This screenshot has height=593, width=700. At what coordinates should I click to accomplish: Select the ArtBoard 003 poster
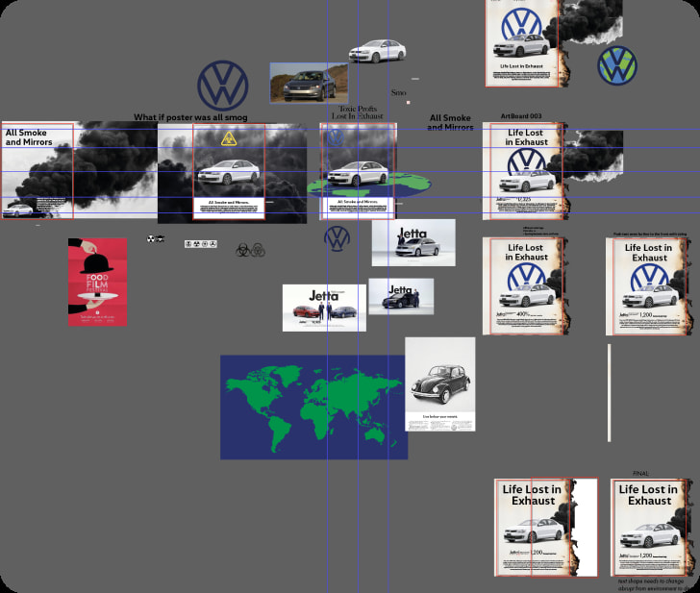tap(525, 171)
